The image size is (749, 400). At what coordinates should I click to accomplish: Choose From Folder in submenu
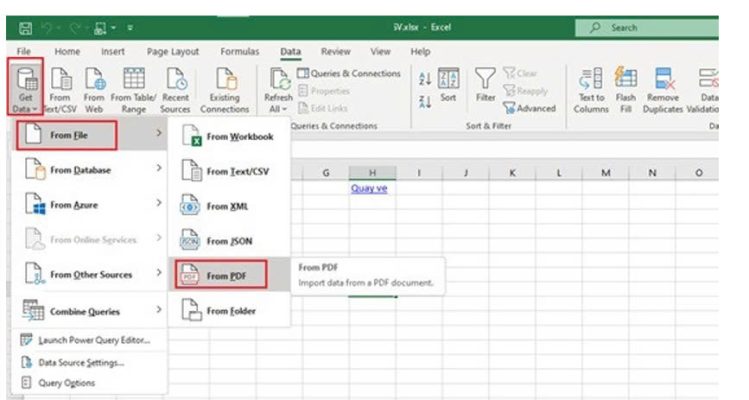point(229,311)
